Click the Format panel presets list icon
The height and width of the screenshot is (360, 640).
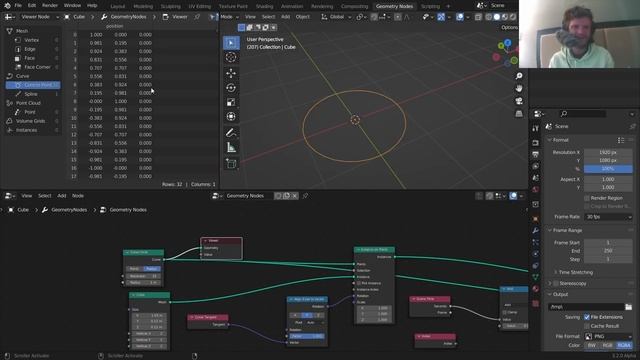tap(621, 140)
